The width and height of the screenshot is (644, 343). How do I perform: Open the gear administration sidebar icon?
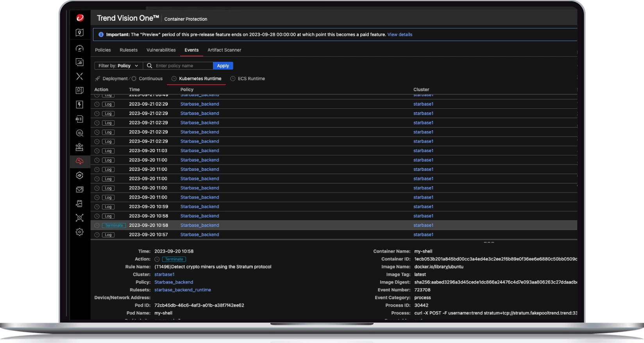[80, 232]
